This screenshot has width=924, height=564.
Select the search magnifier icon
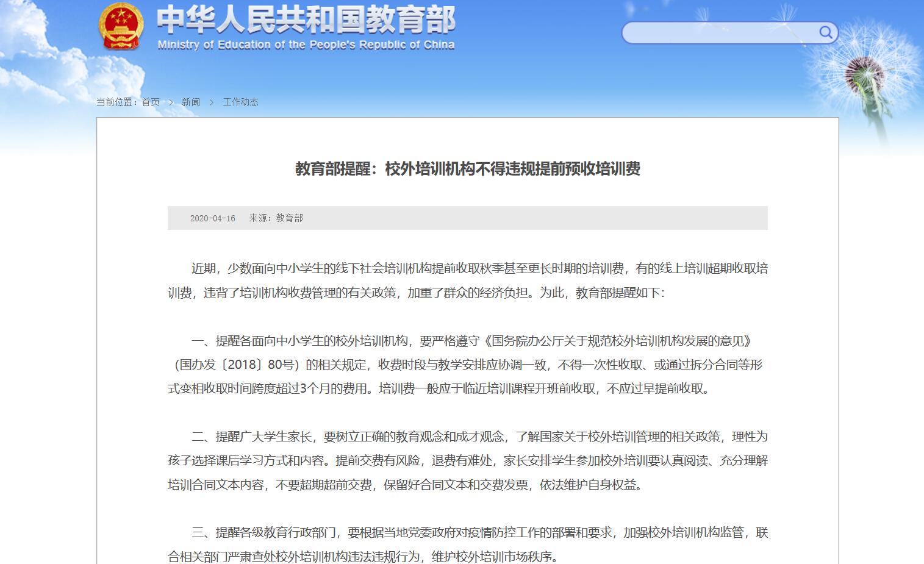826,32
